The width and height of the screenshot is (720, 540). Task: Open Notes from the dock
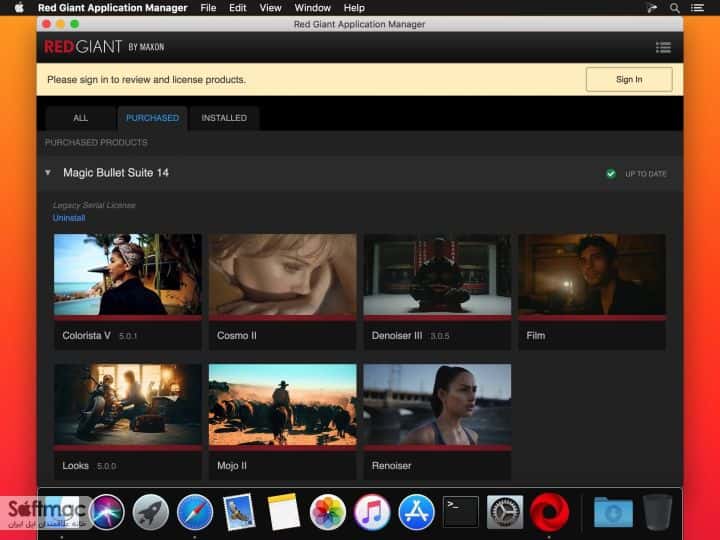(283, 512)
